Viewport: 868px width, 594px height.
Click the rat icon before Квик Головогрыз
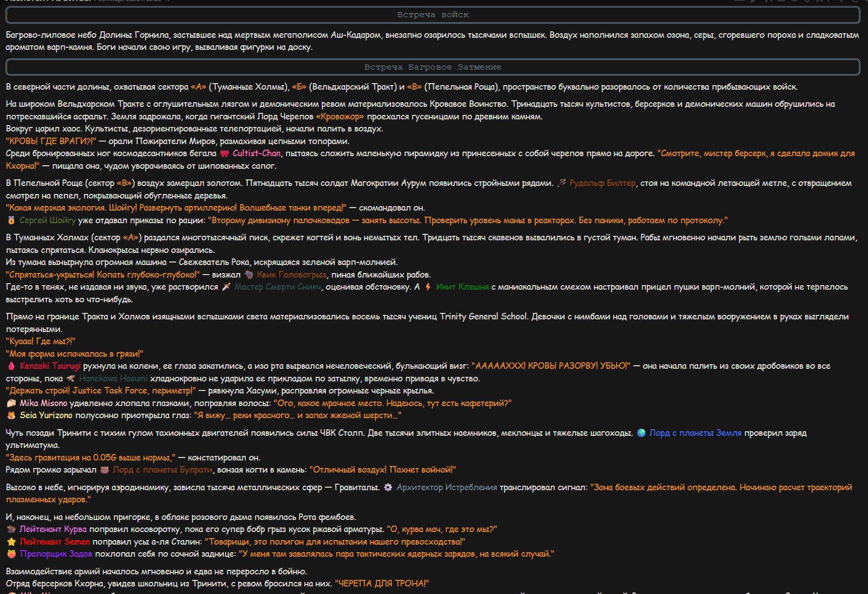coord(248,275)
